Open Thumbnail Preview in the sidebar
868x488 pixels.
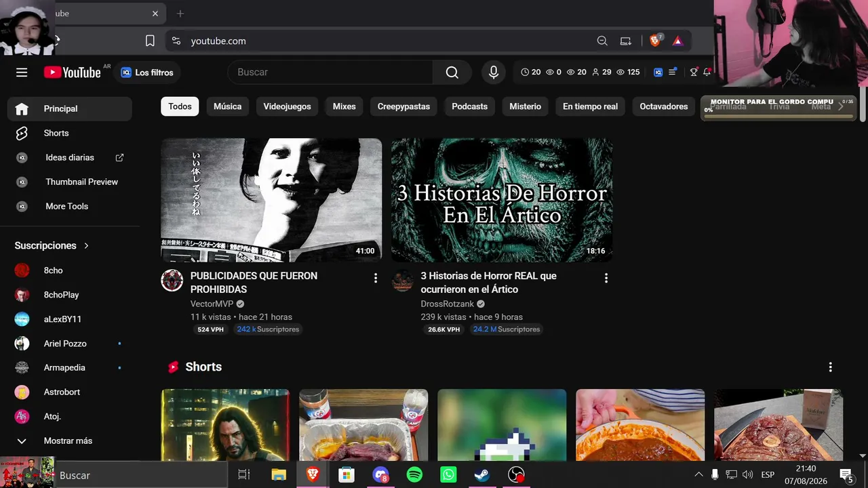tap(71, 182)
